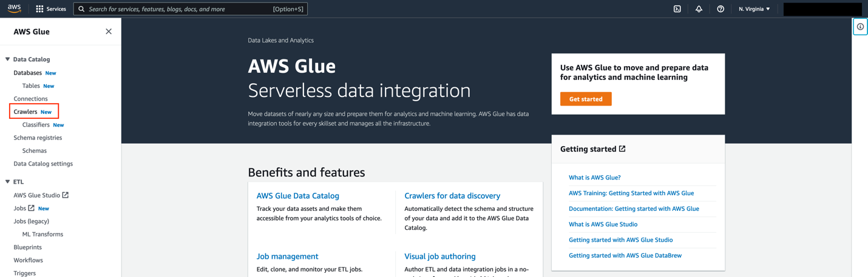Open Crawlers in the sidebar

coord(25,112)
